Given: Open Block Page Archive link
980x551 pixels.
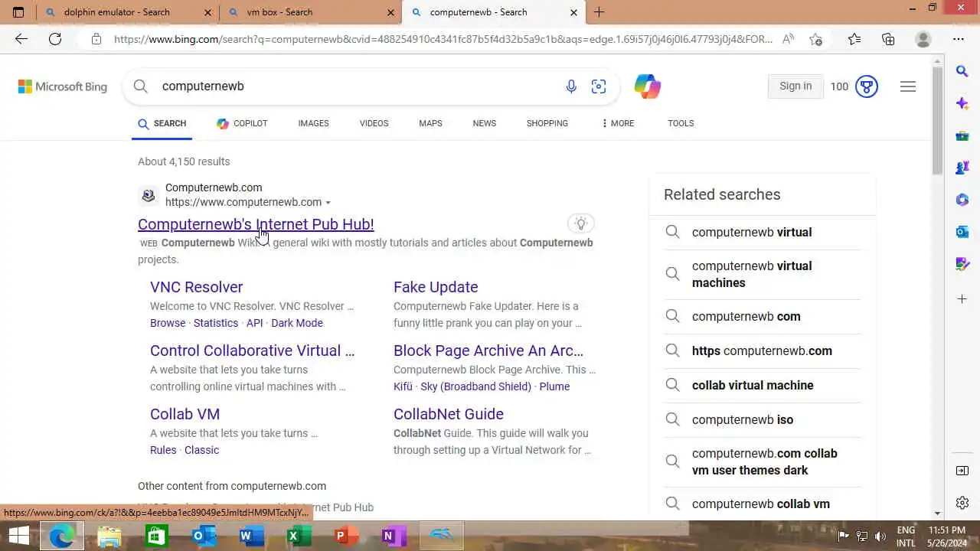Looking at the screenshot, I should tap(488, 350).
